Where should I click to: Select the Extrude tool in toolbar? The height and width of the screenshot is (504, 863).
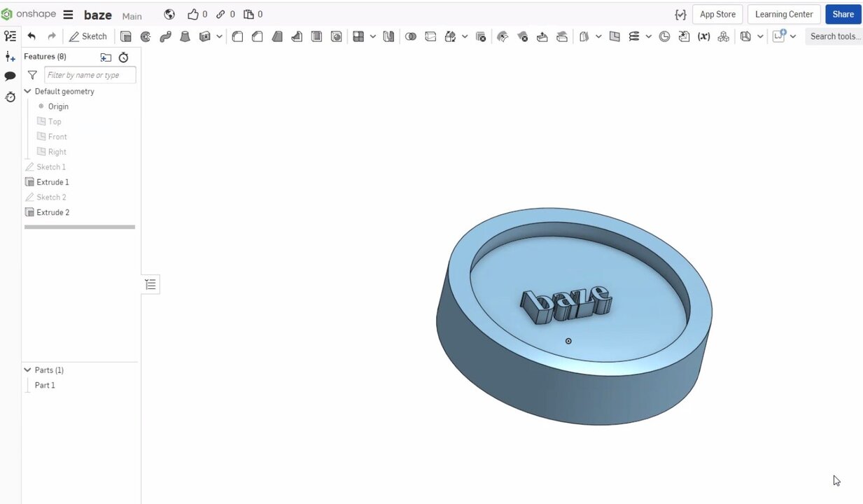click(126, 36)
